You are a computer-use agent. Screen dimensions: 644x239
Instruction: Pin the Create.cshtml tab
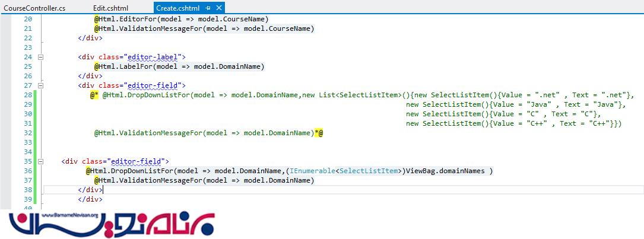pyautogui.click(x=209, y=8)
